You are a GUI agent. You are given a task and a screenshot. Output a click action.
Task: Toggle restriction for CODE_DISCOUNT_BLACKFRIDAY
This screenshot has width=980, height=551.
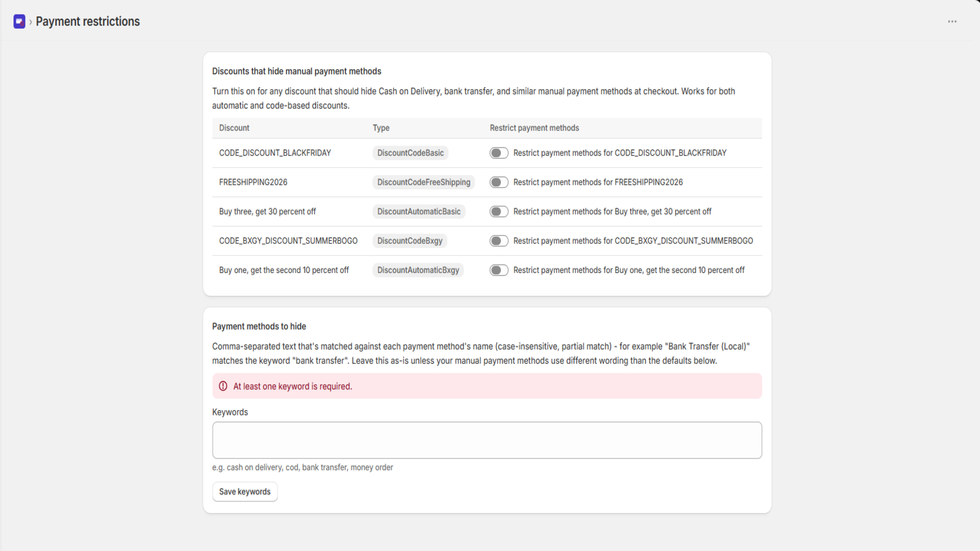coord(499,153)
